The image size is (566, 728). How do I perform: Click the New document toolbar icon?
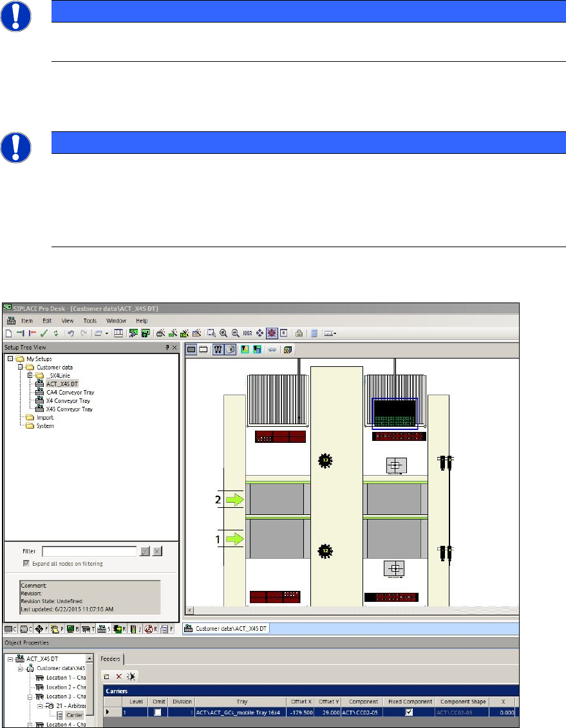pos(9,333)
